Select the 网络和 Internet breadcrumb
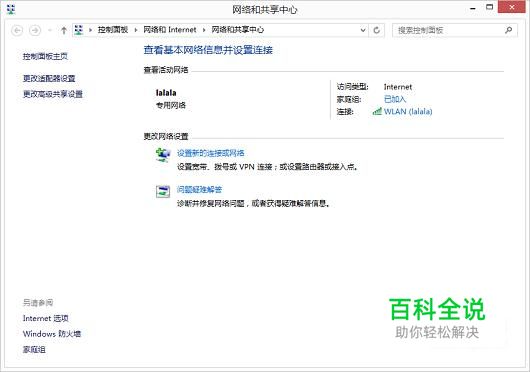This screenshot has width=530, height=372. 170,30
